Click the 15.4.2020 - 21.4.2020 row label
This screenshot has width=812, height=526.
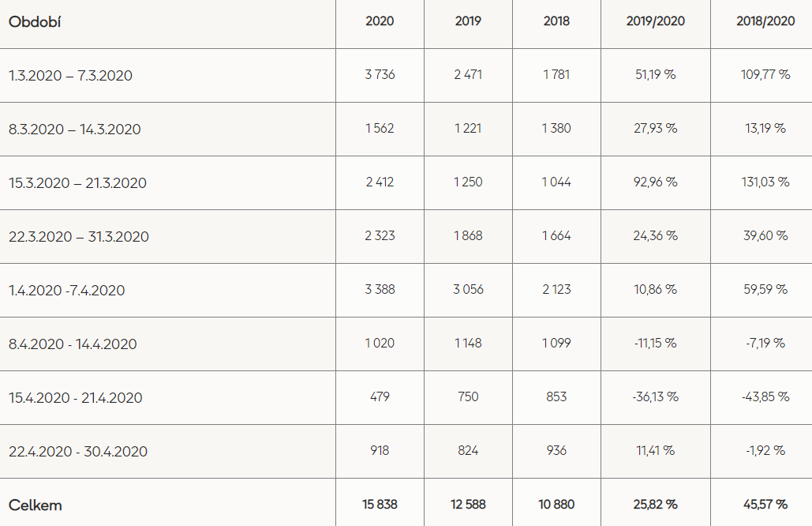point(76,398)
